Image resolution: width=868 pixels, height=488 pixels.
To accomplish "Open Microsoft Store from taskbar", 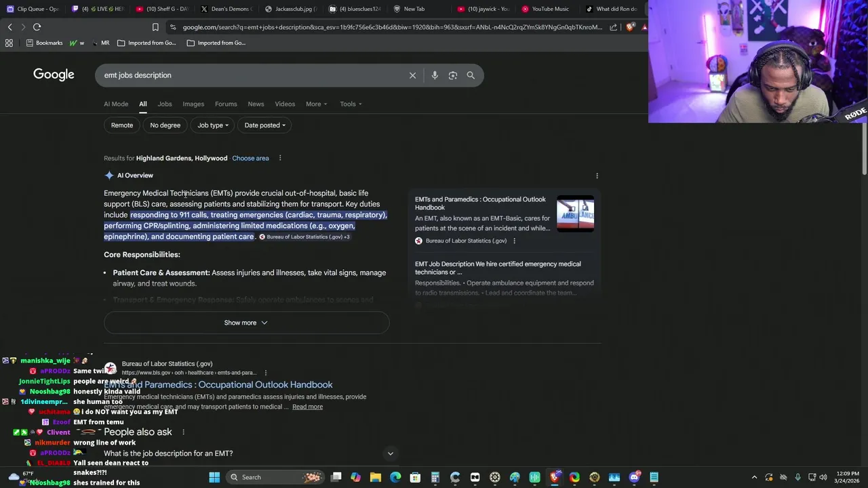I will pos(415,477).
